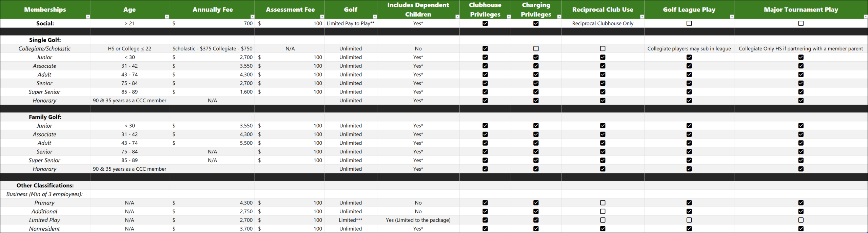Select the 'Limited Pay to Play**' cell
The height and width of the screenshot is (233, 868).
[x=350, y=23]
